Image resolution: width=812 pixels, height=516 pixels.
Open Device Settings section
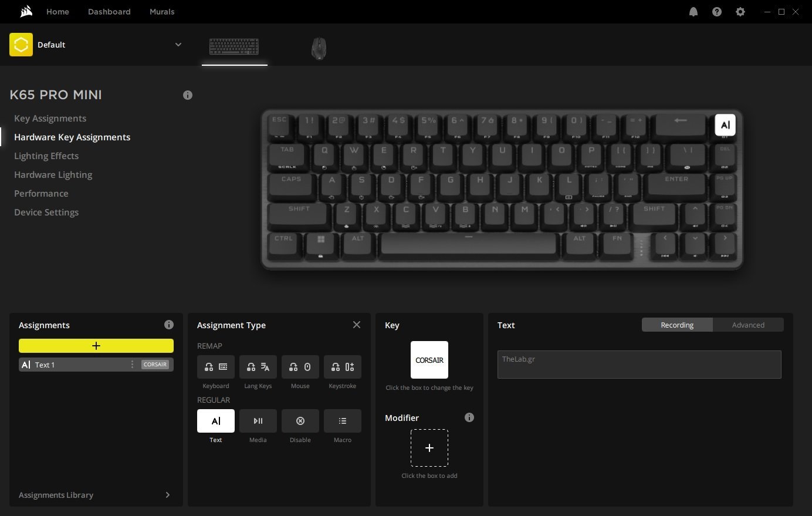(x=46, y=213)
